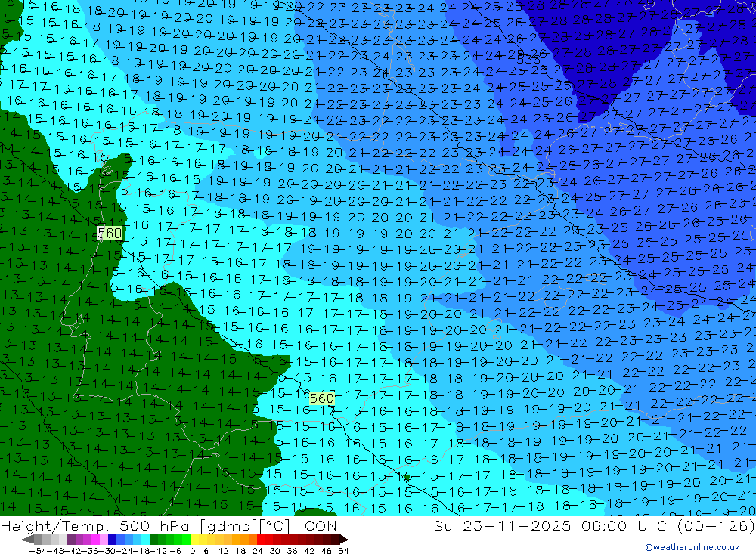Click the '54' legend scale value at the right end
The width and height of the screenshot is (756, 554).
pyautogui.click(x=343, y=550)
